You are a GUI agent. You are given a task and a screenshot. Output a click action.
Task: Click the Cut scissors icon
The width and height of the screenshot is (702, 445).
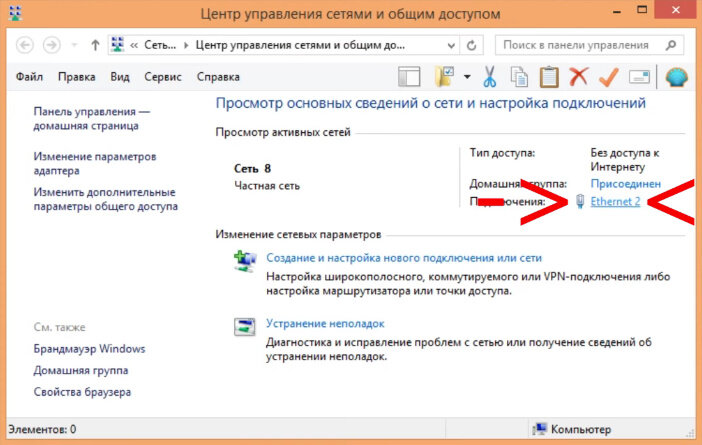point(490,77)
